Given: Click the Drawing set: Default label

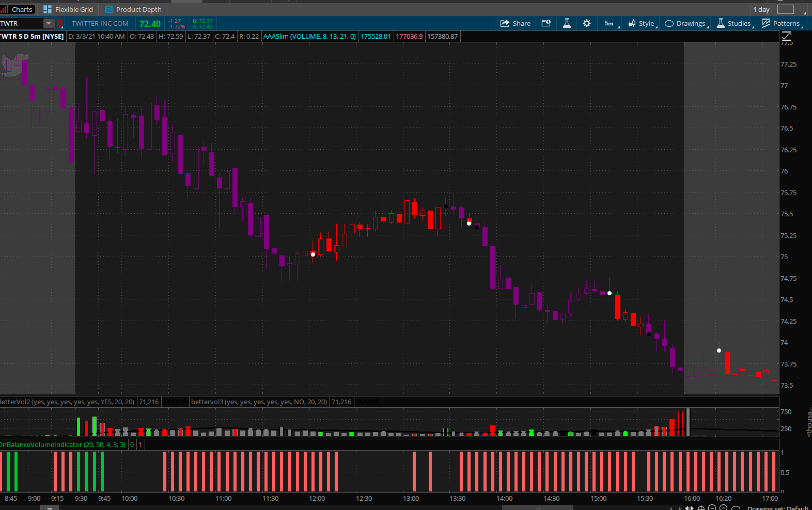Looking at the screenshot, I should (x=778, y=508).
